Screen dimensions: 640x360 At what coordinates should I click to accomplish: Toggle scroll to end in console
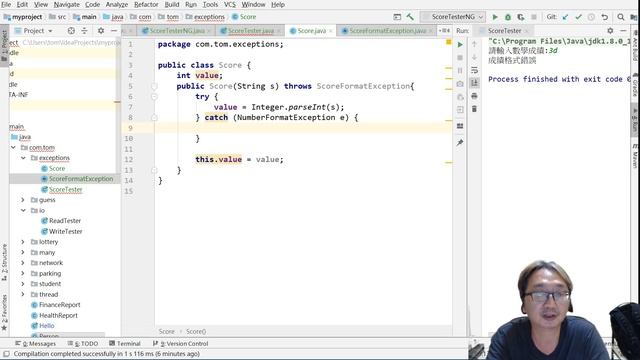tap(474, 83)
